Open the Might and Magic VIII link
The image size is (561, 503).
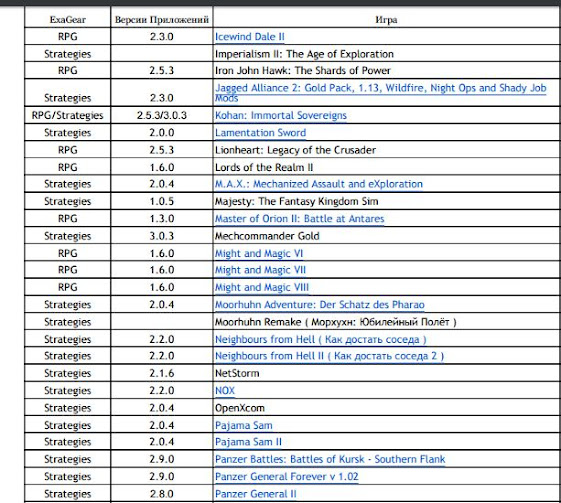tap(262, 287)
